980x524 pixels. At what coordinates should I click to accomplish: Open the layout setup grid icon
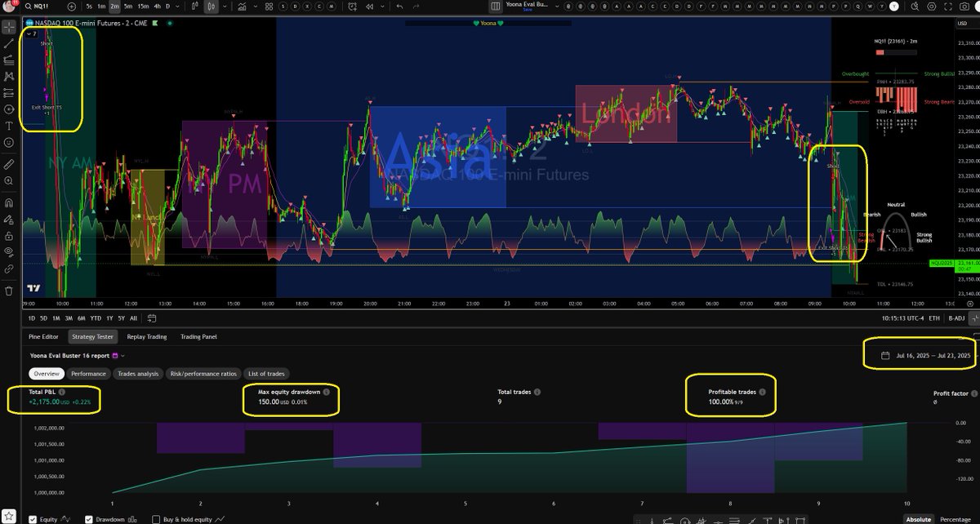coord(496,6)
